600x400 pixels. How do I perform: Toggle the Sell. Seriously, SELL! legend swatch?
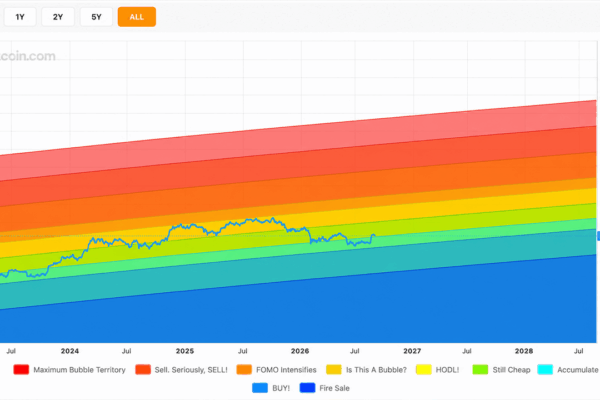pyautogui.click(x=143, y=369)
